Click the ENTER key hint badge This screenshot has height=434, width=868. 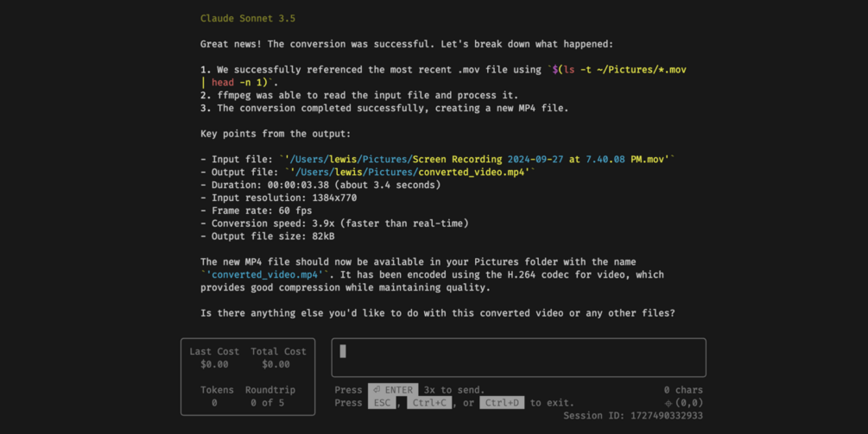tap(393, 390)
